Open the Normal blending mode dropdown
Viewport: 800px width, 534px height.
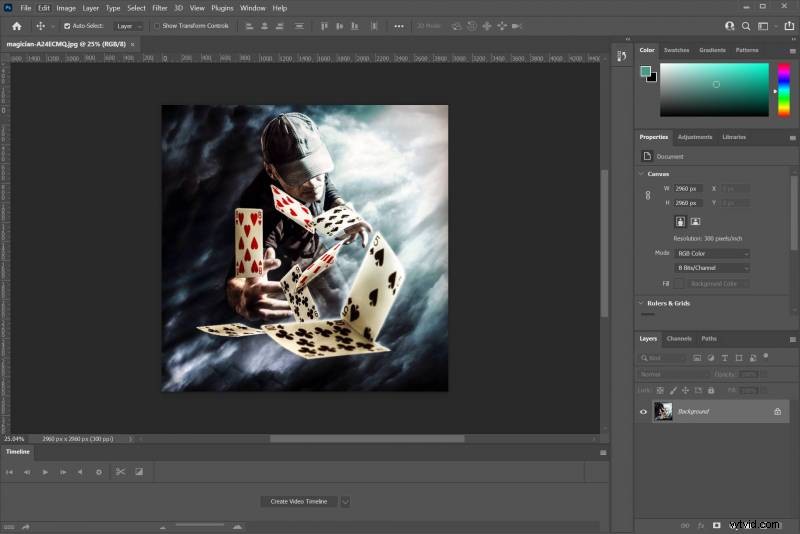point(673,374)
